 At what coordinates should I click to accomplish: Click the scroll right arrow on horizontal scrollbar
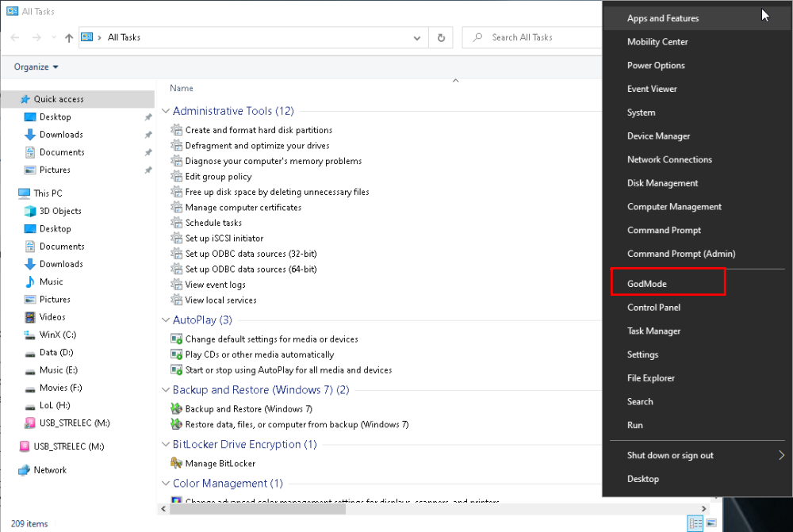click(703, 509)
